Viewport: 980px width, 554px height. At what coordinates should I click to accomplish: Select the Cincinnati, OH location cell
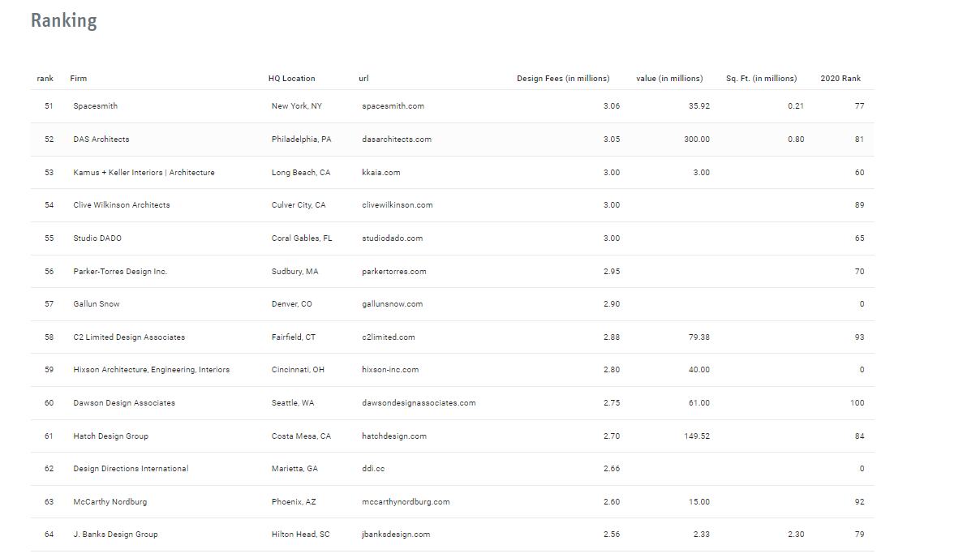(x=298, y=370)
